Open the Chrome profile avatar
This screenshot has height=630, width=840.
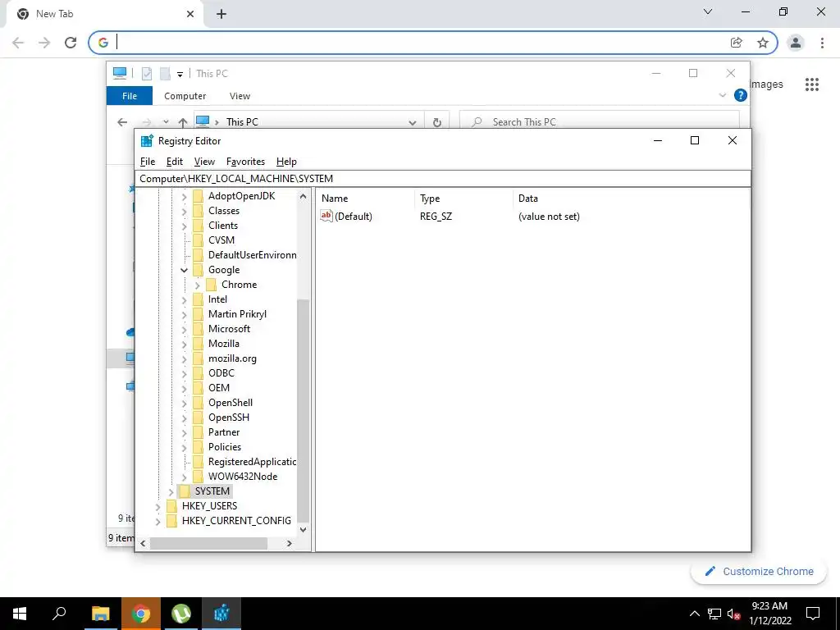(x=796, y=43)
